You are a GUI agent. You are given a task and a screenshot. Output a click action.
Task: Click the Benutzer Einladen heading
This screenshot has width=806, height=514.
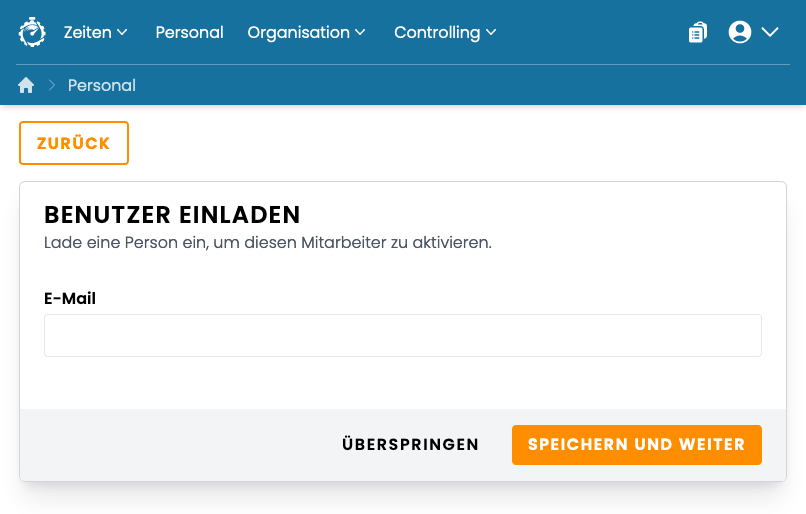tap(172, 215)
